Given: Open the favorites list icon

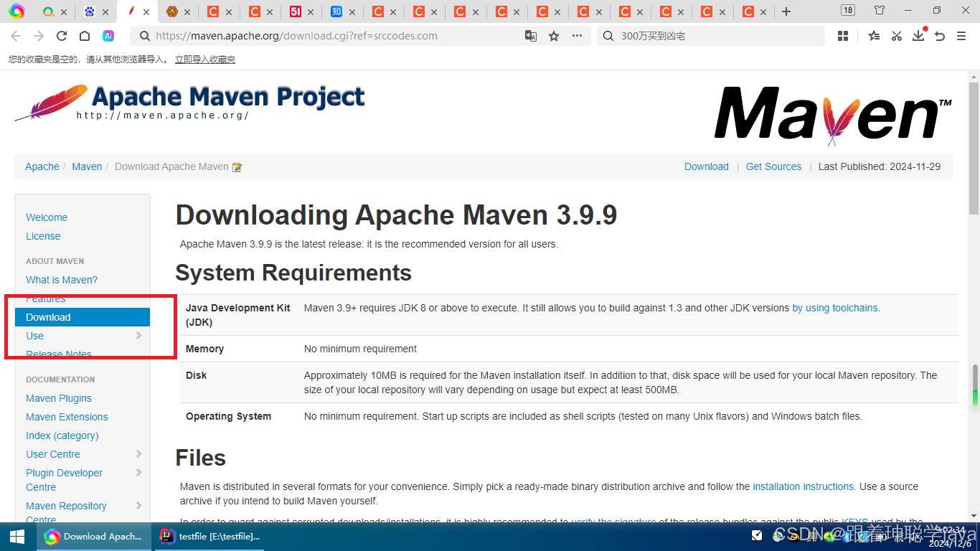Looking at the screenshot, I should coord(874,36).
